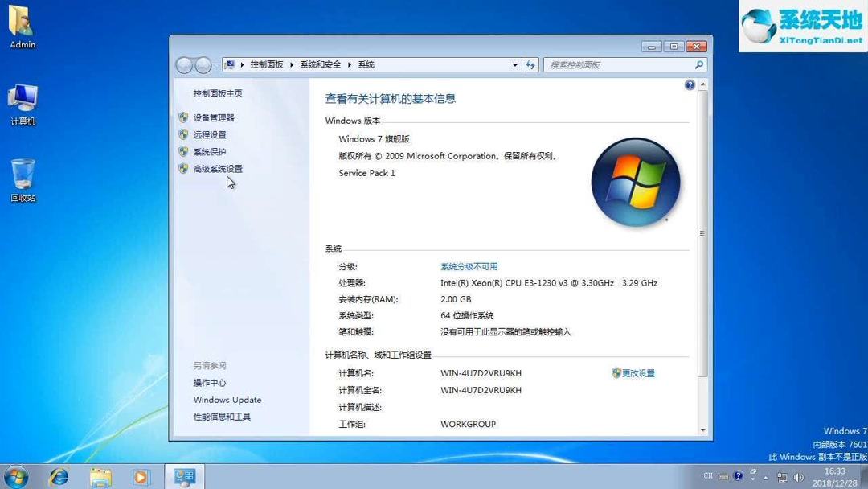868x489 pixels.
Task: Click the touch keyboard icon in the tray
Action: 723,476
